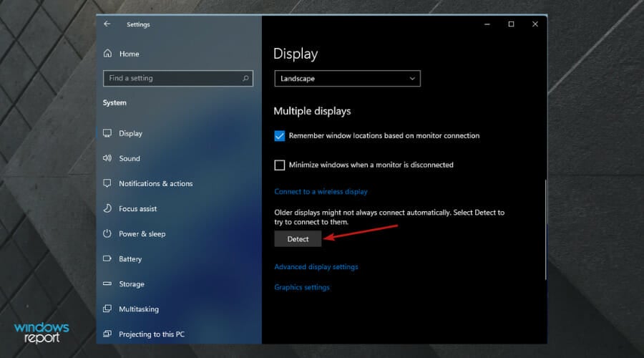Click the Sound speaker icon
The width and height of the screenshot is (644, 358).
pos(107,158)
